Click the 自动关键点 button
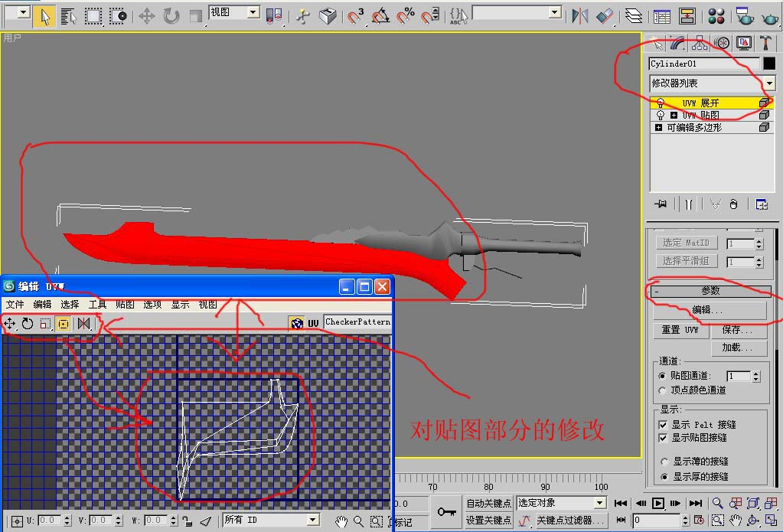783x532 pixels. click(489, 503)
